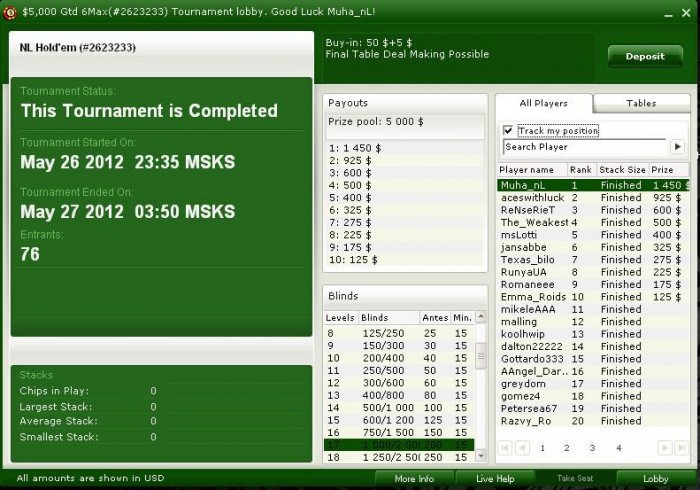Select player row dalton22222
700x490 pixels.
click(593, 346)
